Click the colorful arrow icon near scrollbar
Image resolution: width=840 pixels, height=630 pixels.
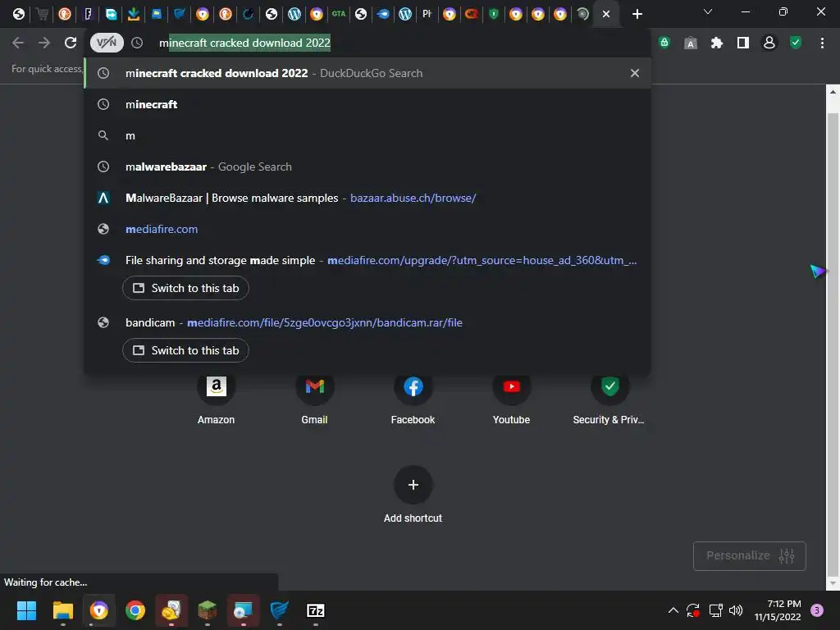(818, 272)
